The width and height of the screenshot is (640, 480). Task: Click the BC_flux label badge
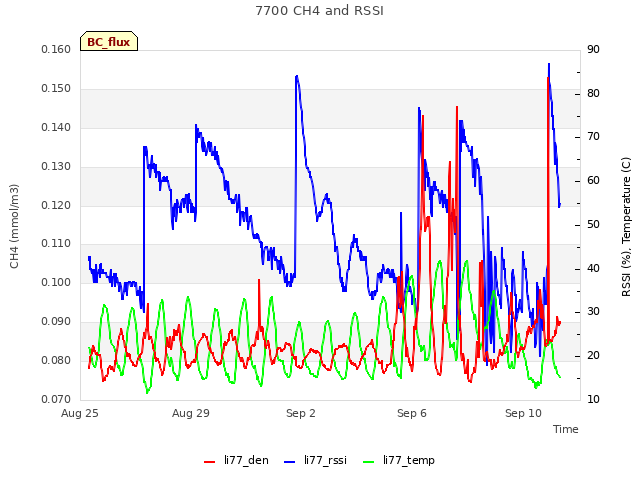(109, 41)
